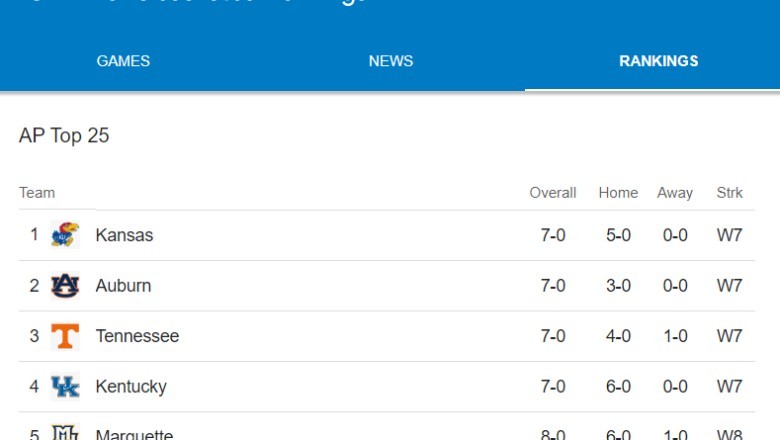Select the RANKINGS tab

coord(659,61)
